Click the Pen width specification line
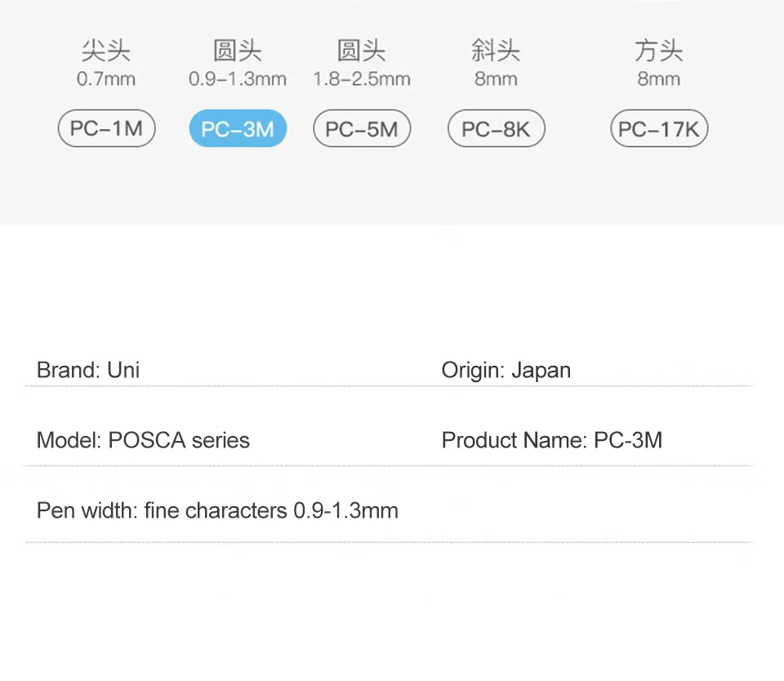 click(x=217, y=511)
